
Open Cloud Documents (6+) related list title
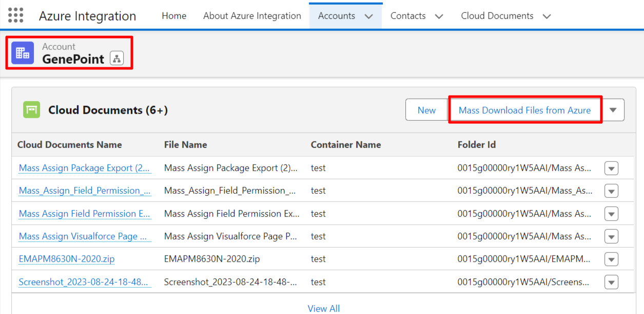108,110
